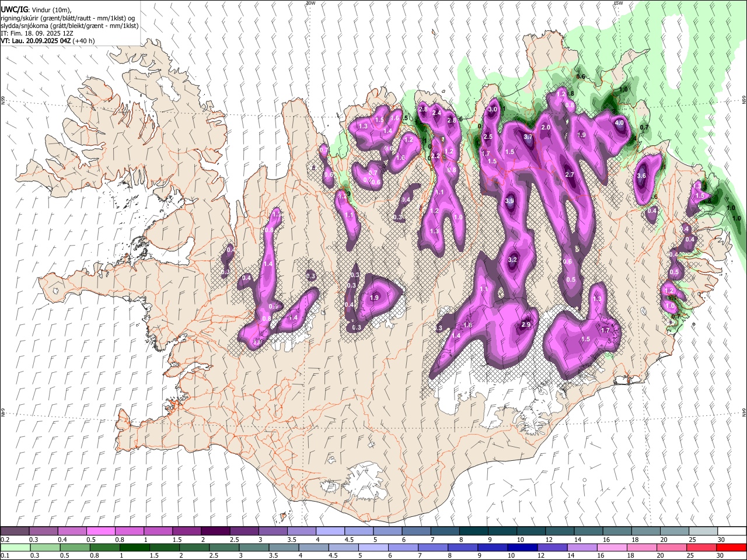Click the 'VT: Lau. 20.09.2025 04Z (+40 h)' line
This screenshot has height=560, width=747.
tap(48, 41)
